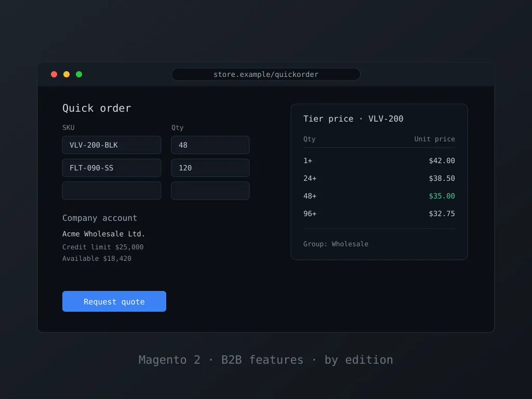The image size is (532, 399).
Task: Minimize the window with the yellow button
Action: click(x=66, y=74)
